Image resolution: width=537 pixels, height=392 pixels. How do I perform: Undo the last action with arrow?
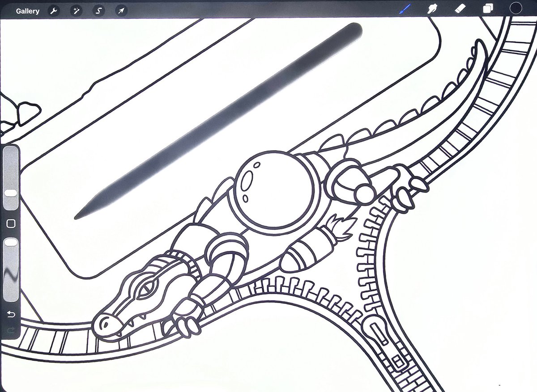click(x=11, y=314)
